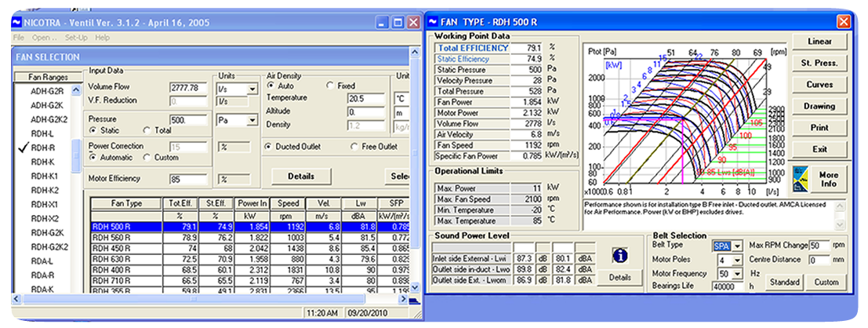The image size is (868, 328).
Task: Open the Belt Type SPA dropdown
Action: click(x=737, y=246)
